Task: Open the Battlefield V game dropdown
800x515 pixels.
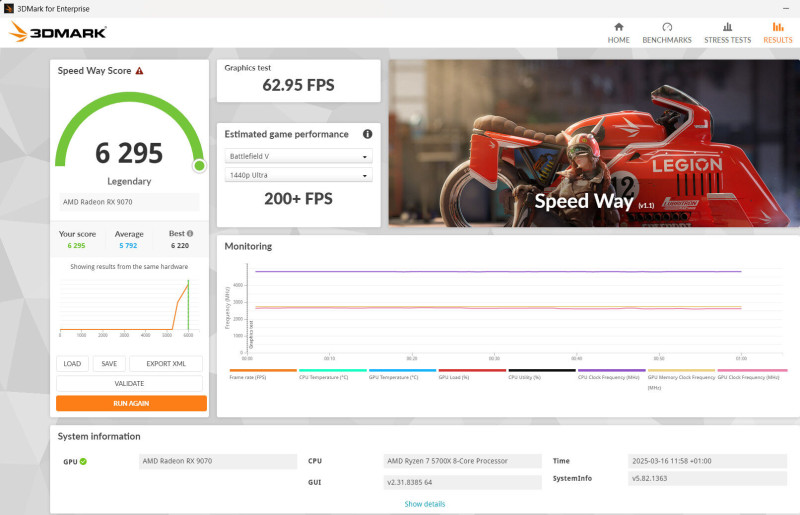Action: click(298, 156)
